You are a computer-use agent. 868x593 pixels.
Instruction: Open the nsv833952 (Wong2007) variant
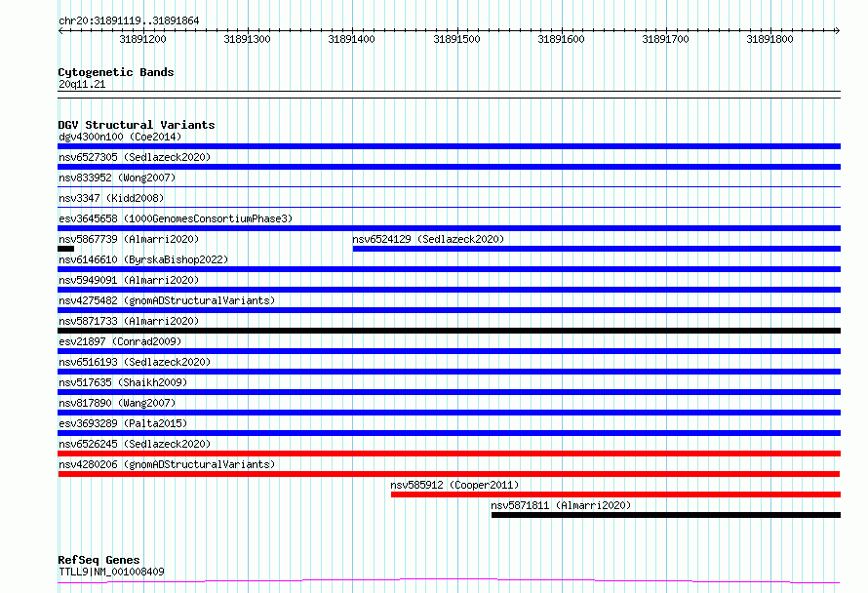pos(117,178)
